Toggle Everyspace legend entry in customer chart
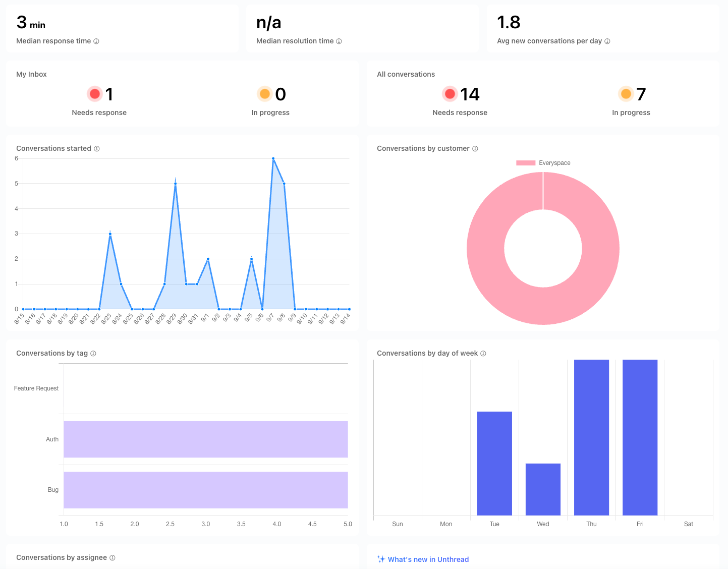Image resolution: width=728 pixels, height=569 pixels. pos(543,163)
